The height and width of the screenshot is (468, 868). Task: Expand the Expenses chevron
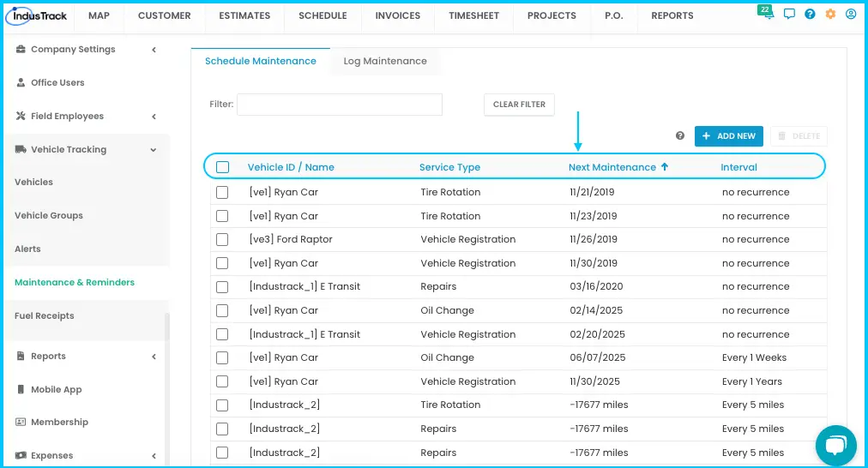154,456
